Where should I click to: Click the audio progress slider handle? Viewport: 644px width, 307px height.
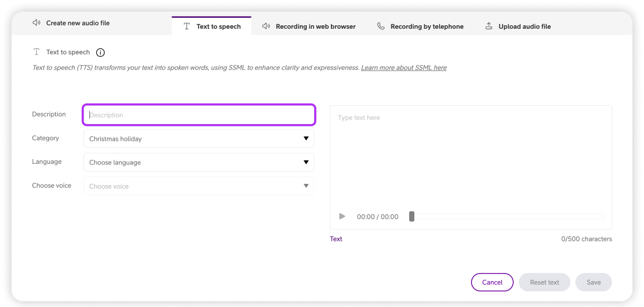click(411, 216)
